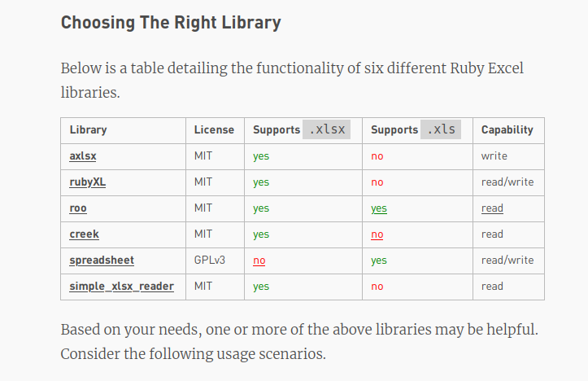This screenshot has height=381, width=588.
Task: Click the Choosing The Right Library heading
Action: pos(171,23)
